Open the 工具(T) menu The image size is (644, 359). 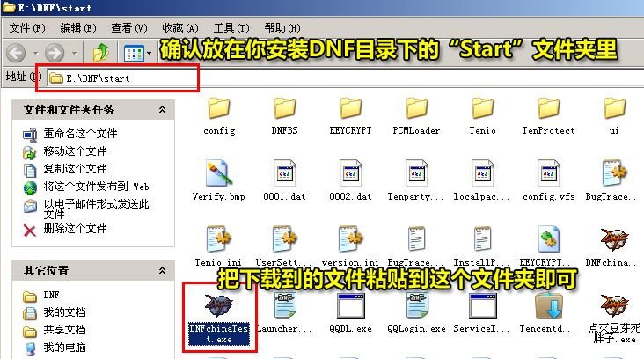pos(231,28)
